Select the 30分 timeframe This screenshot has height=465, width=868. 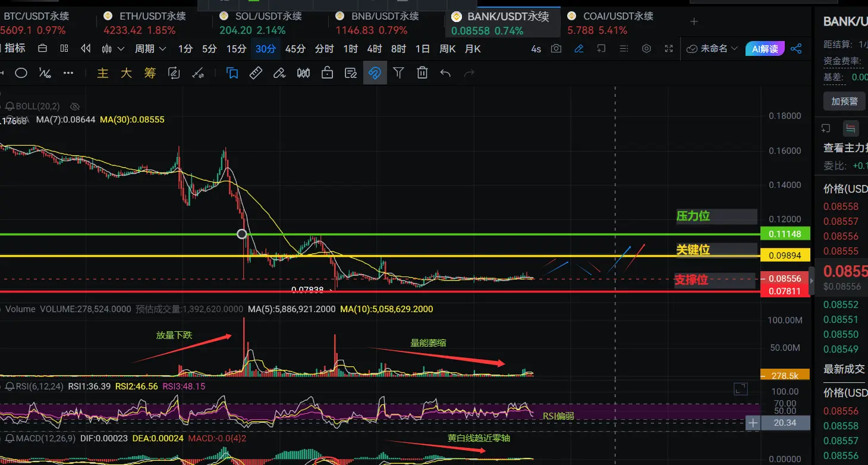tap(266, 49)
